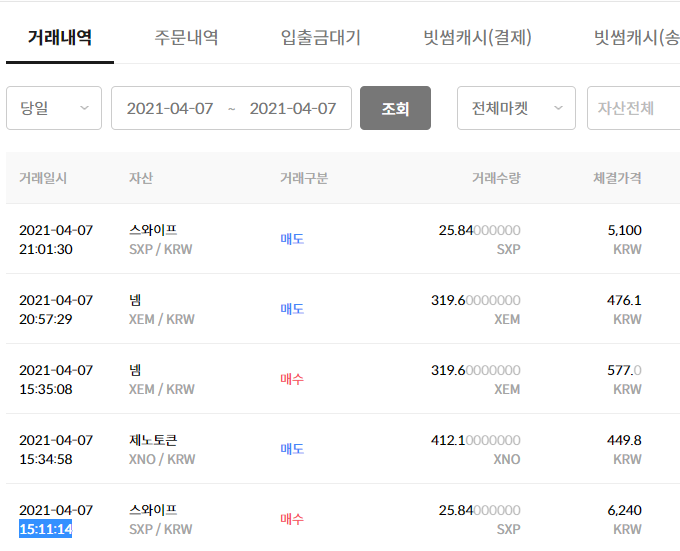The width and height of the screenshot is (680, 551).
Task: Click the start date 2021-04-07 field
Action: 170,108
